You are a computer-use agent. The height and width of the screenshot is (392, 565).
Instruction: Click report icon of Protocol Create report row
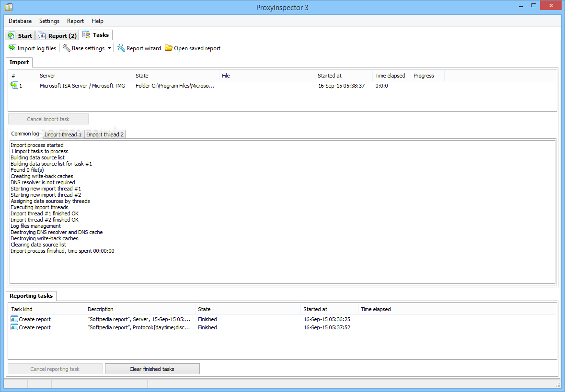coord(14,327)
